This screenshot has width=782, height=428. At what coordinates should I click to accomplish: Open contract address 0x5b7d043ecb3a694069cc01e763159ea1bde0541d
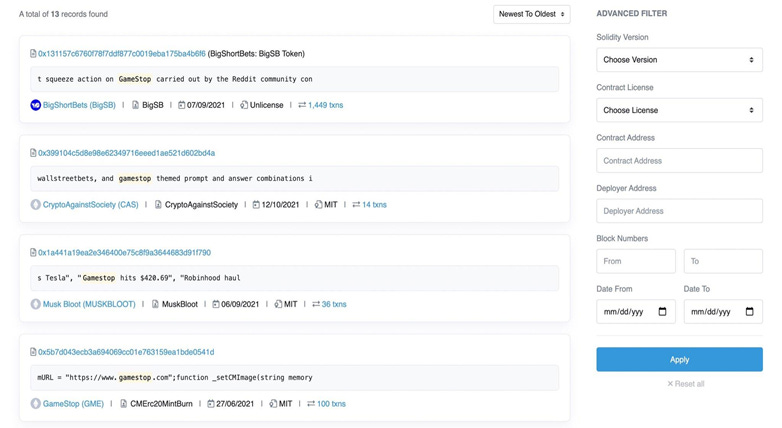click(126, 352)
